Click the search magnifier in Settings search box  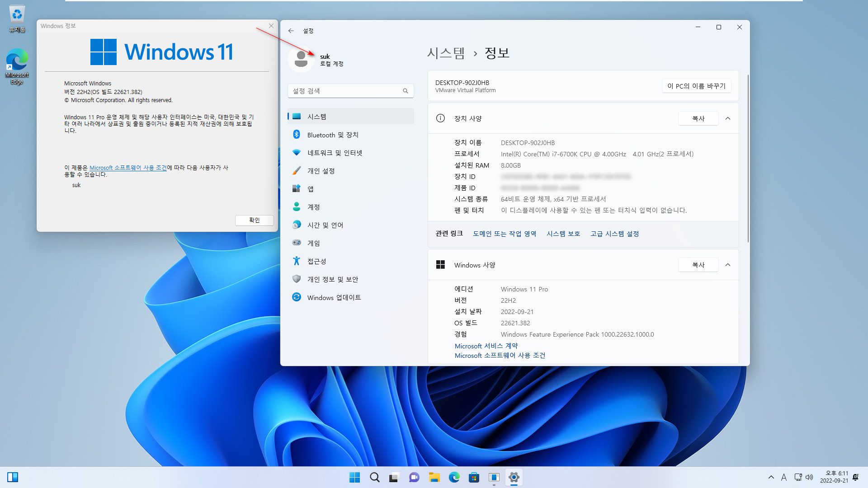pos(406,91)
